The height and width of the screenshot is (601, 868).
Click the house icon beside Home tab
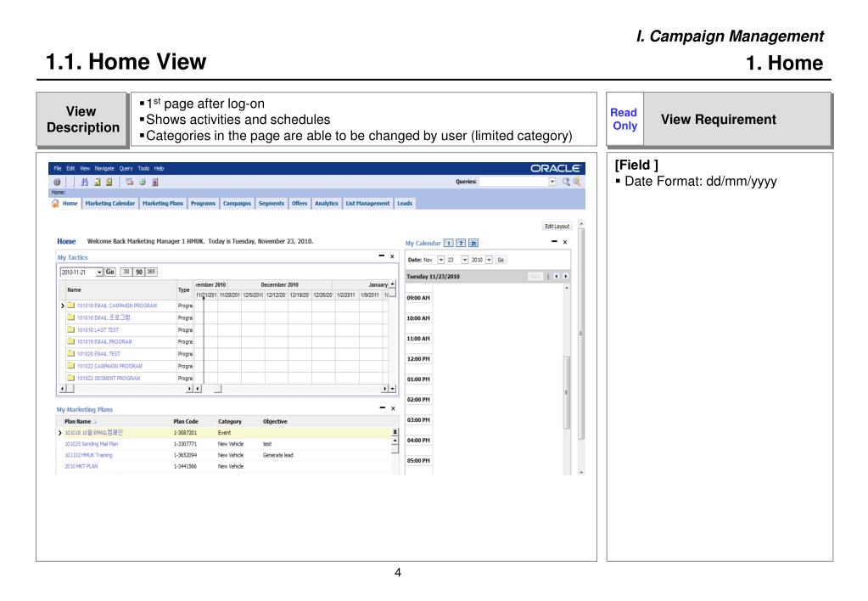pos(55,203)
